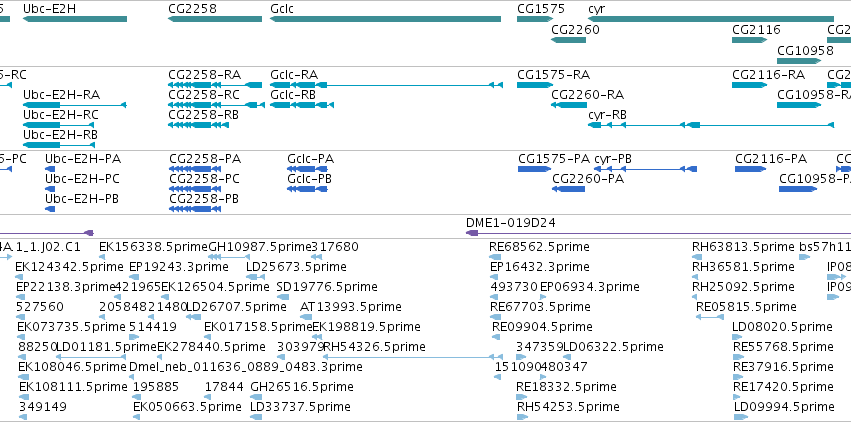Image resolution: width=851 pixels, height=422 pixels.
Task: Select the GH10987.5prime EST
Action: point(230,257)
